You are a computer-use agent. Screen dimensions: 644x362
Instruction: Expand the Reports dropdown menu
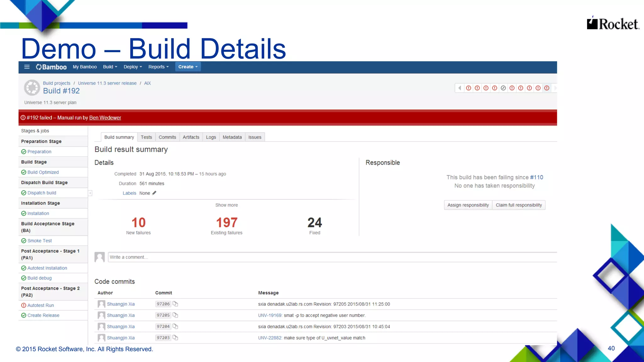click(x=158, y=67)
